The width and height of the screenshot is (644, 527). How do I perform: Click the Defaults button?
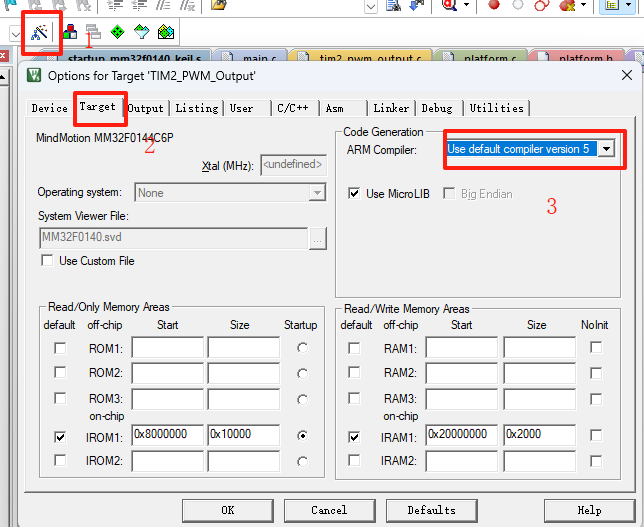(432, 511)
